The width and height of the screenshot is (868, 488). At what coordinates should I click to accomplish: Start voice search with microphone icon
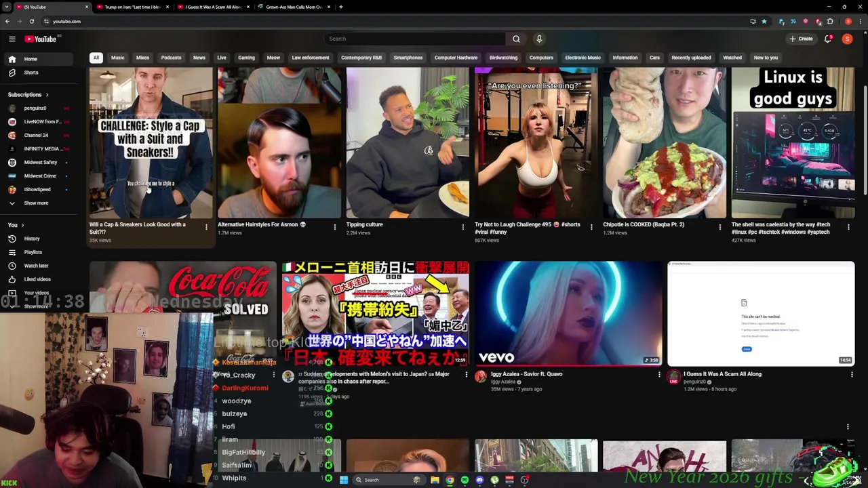(x=539, y=39)
